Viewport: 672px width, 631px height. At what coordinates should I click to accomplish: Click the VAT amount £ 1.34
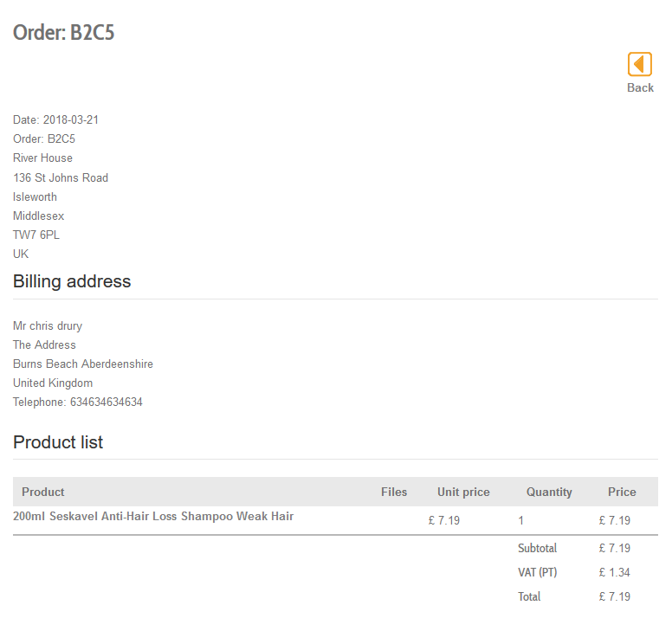[614, 572]
